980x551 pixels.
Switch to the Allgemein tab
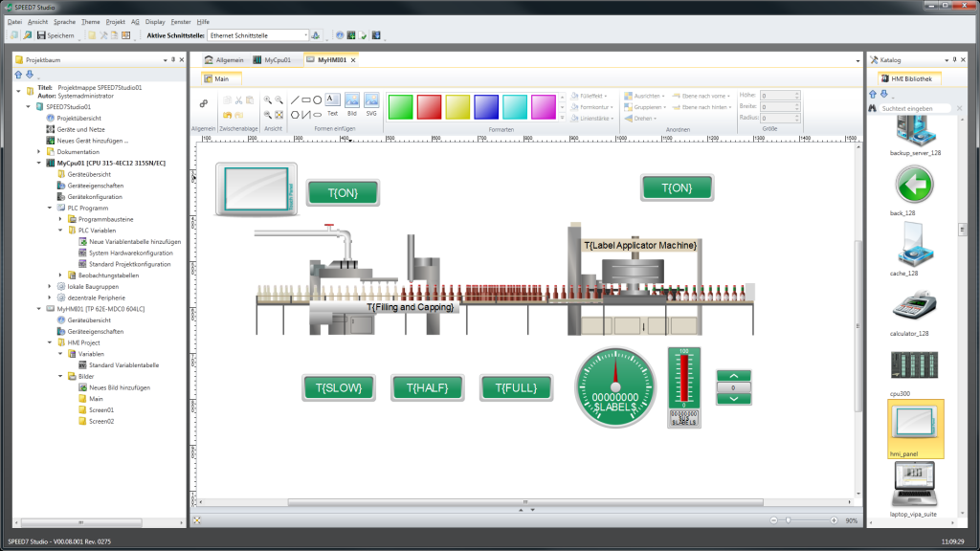(224, 60)
